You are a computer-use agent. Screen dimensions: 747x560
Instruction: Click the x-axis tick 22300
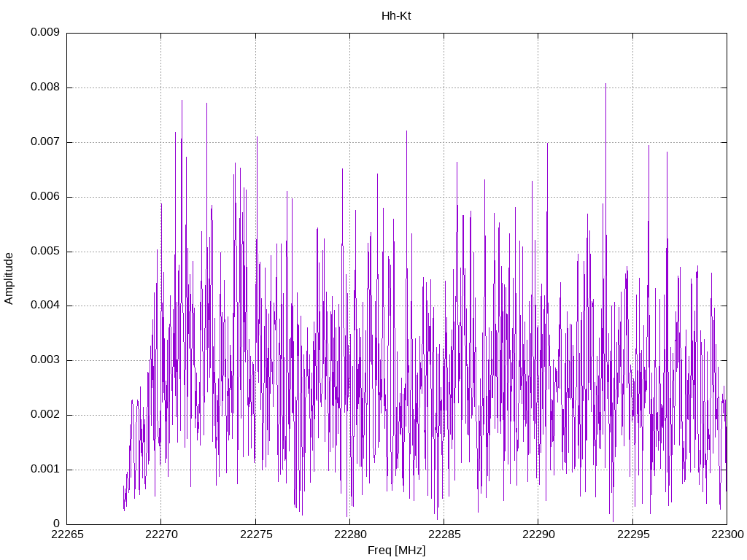727,534
